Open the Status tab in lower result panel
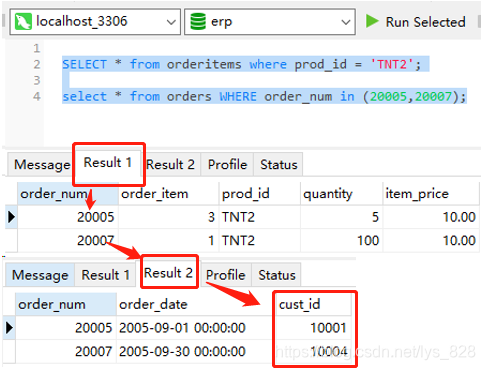 (x=277, y=275)
